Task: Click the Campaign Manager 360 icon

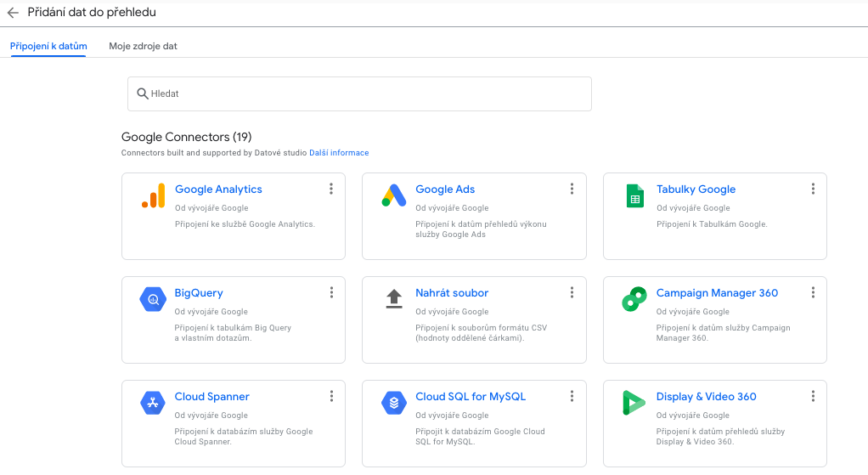Action: (634, 299)
